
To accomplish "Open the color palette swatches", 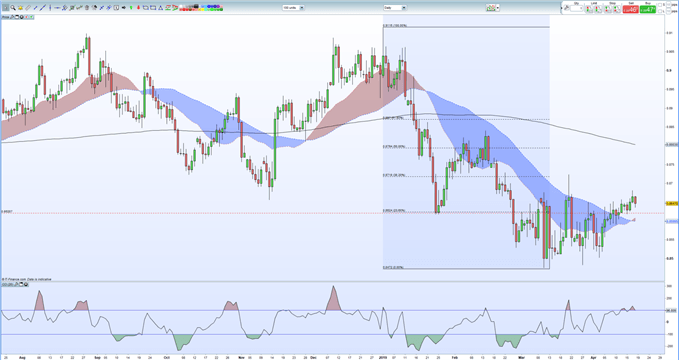I will point(201,7).
